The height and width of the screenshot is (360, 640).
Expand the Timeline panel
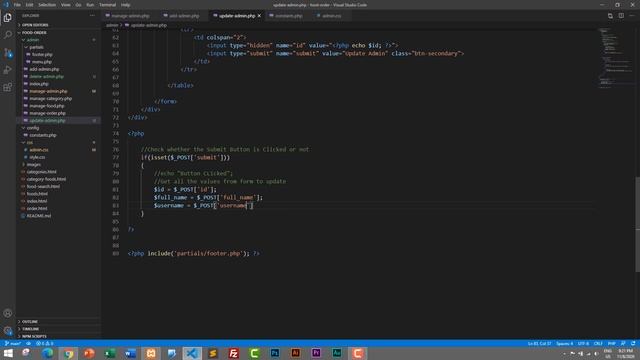point(58,329)
